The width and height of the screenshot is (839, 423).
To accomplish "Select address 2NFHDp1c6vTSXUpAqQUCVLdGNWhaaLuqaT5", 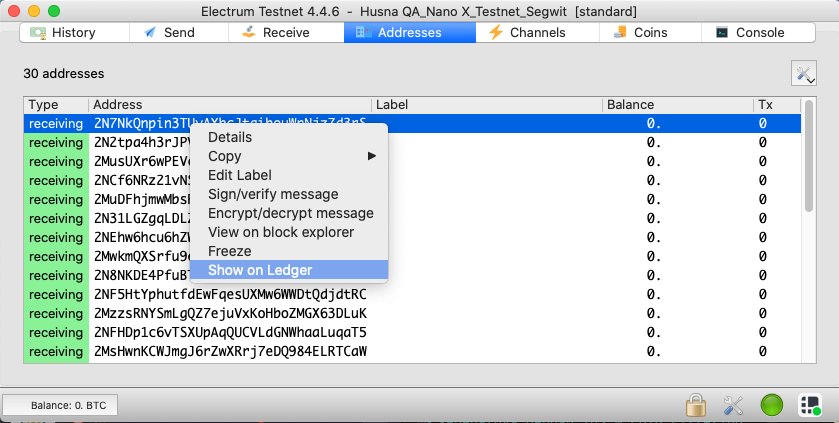I will coord(230,333).
